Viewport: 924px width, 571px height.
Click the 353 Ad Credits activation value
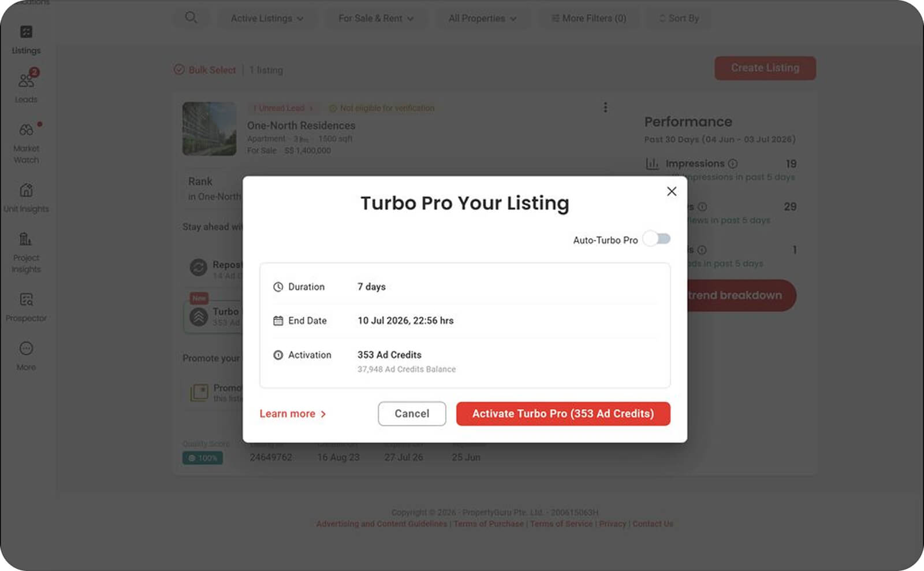click(389, 355)
